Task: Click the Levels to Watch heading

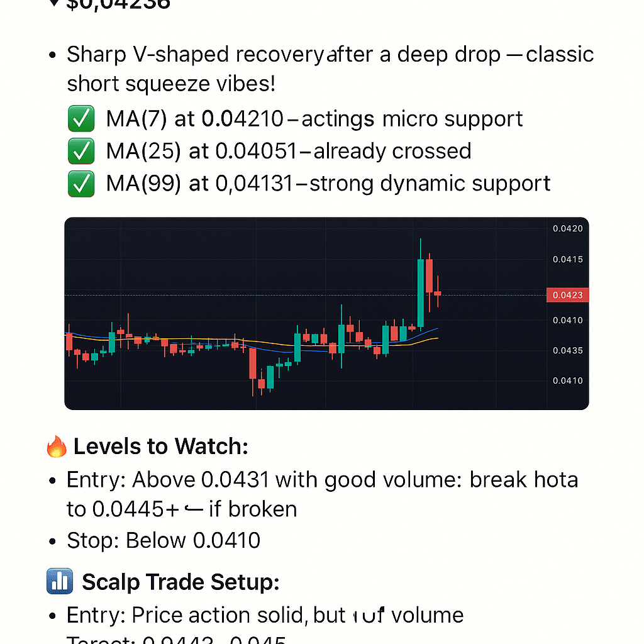Action: tap(160, 447)
